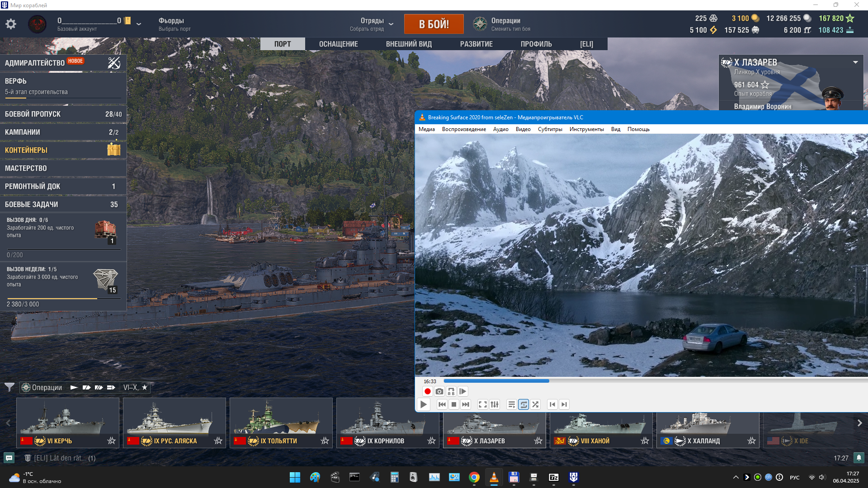The image size is (868, 488).
Task: Click the player clan emblem avatar
Action: pyautogui.click(x=37, y=24)
